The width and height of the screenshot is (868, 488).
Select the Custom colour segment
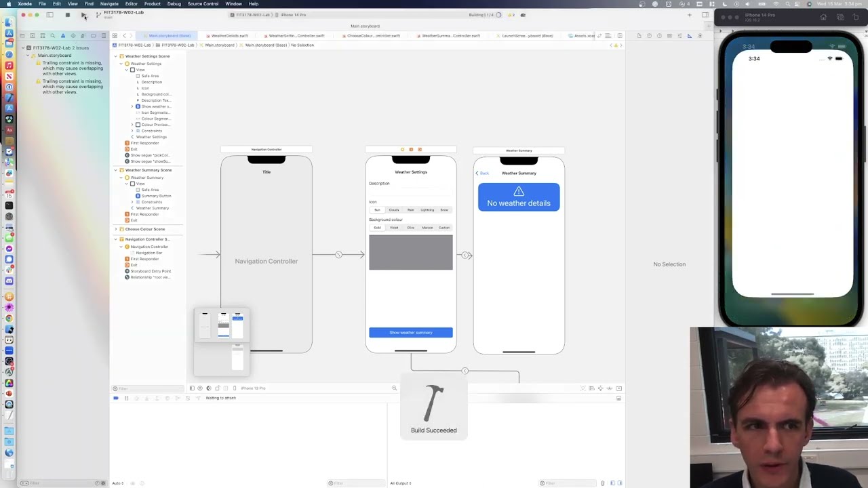[444, 228]
